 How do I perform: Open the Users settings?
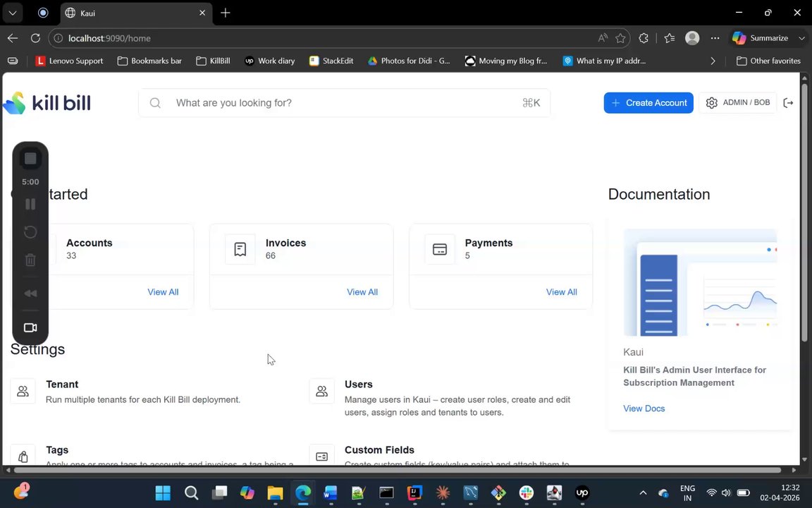coord(358,384)
